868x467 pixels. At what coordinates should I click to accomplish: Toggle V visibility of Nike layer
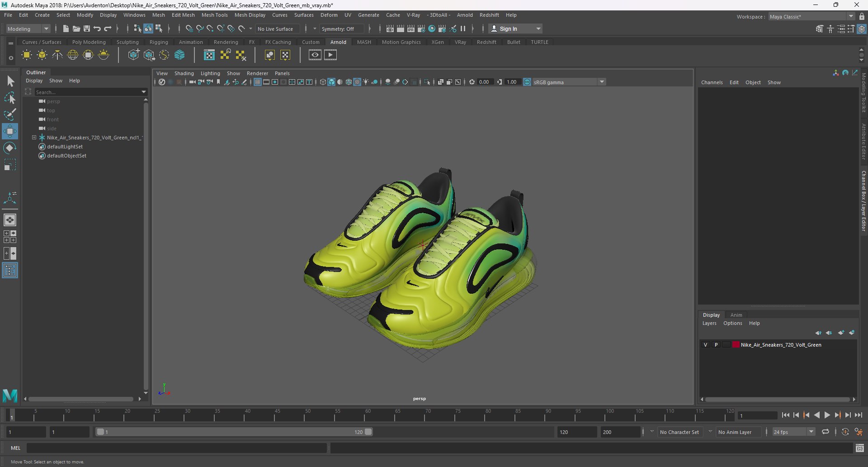pos(705,345)
